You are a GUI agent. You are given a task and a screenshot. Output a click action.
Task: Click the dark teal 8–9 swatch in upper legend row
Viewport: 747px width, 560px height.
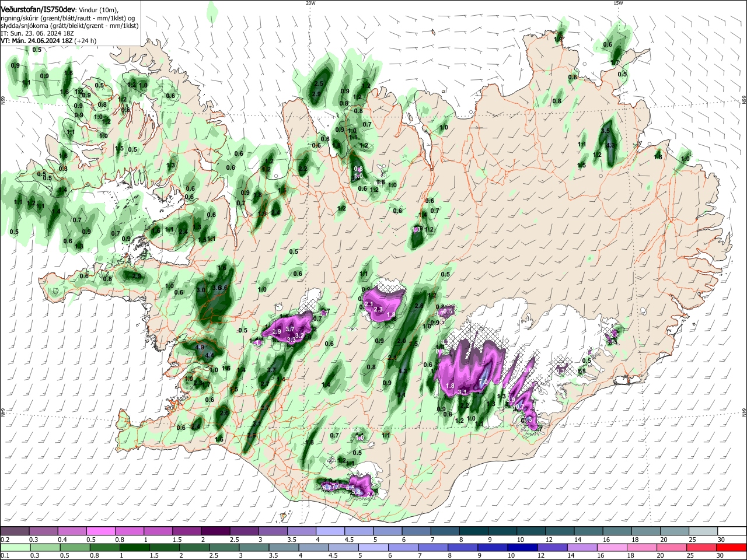tap(473, 531)
